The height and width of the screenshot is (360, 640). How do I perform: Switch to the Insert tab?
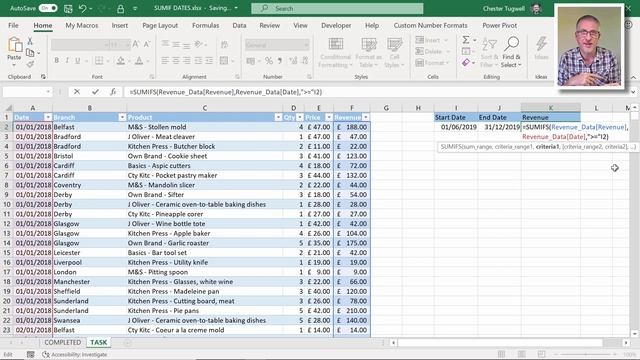pyautogui.click(x=120, y=25)
